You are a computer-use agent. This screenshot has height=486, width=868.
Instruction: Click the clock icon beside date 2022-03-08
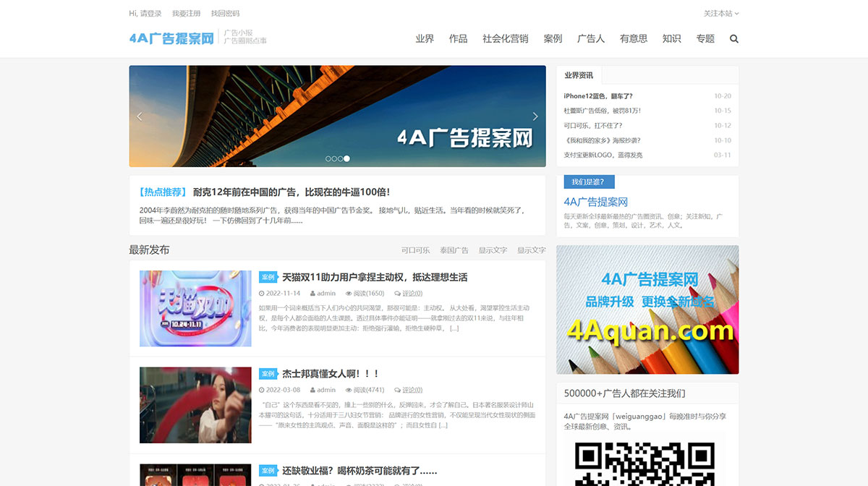tap(261, 389)
